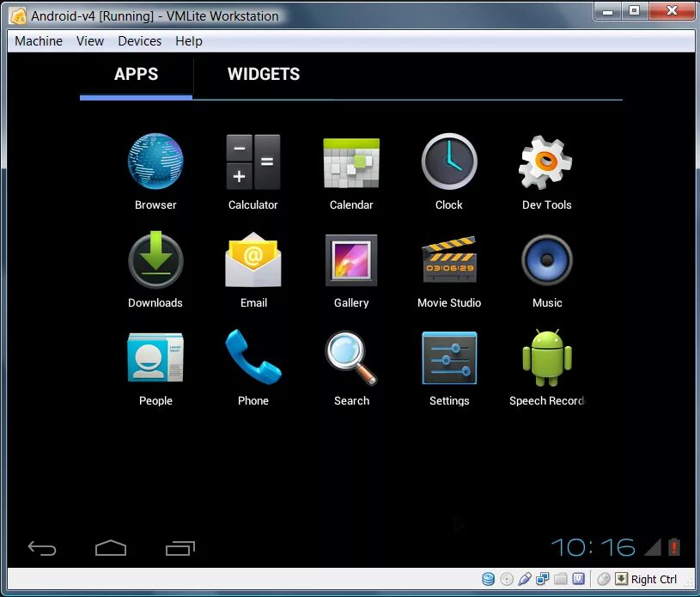Click the virtualization chip status icon
Screen dimensions: 700x597
(579, 579)
